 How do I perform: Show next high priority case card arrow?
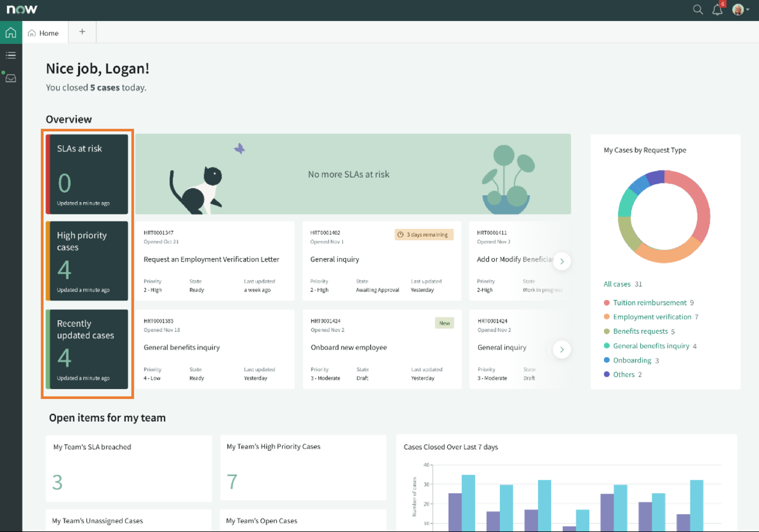click(561, 261)
